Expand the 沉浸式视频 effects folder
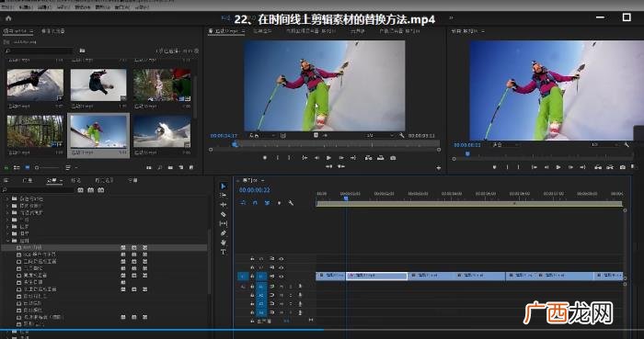This screenshot has height=339, width=644. click(x=7, y=213)
